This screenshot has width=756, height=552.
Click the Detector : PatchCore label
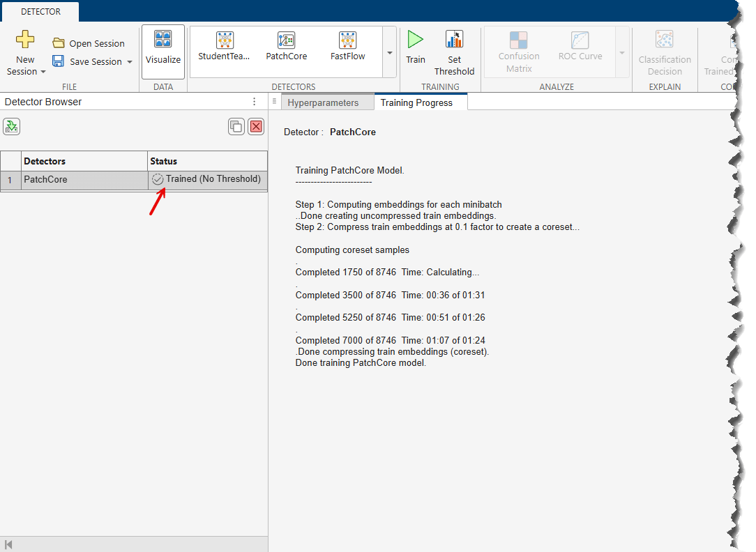[330, 132]
